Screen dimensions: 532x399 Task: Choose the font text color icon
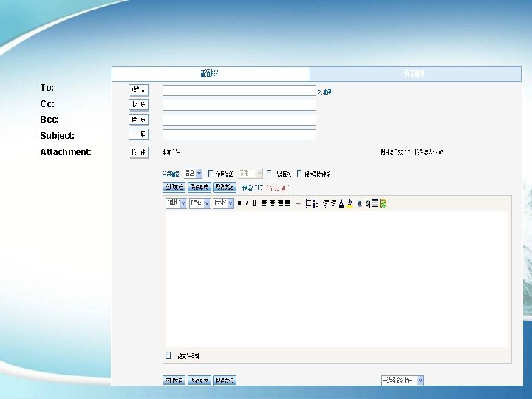(341, 204)
